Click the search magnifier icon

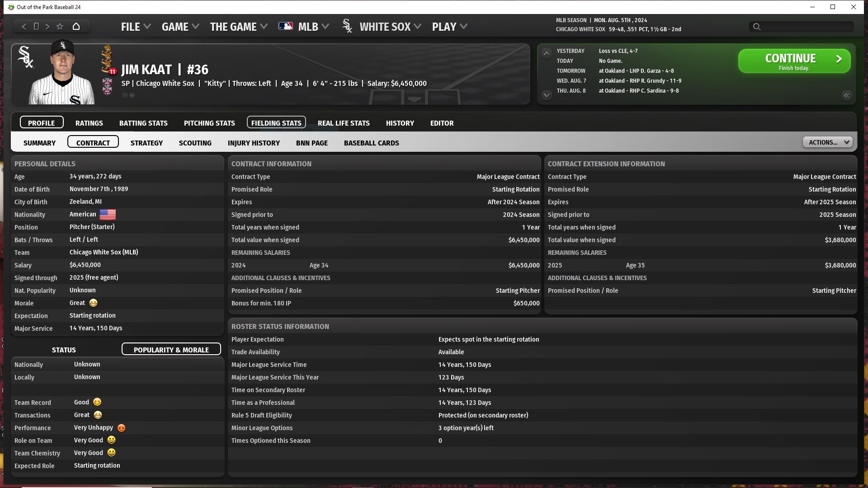pyautogui.click(x=756, y=27)
